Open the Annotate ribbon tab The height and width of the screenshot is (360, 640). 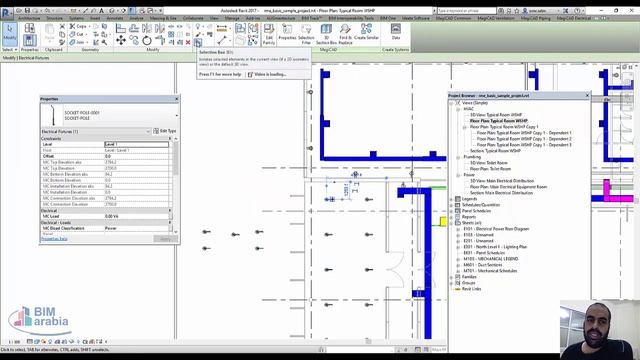click(115, 18)
